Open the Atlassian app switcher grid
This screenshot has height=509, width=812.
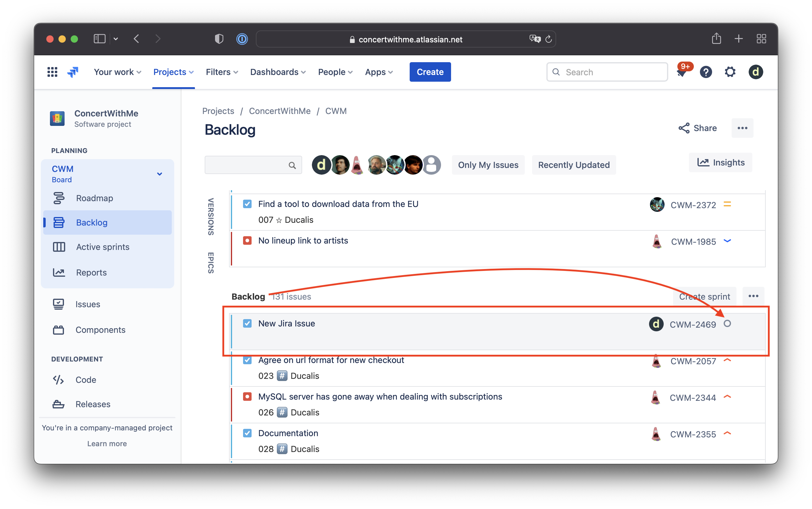(x=52, y=72)
